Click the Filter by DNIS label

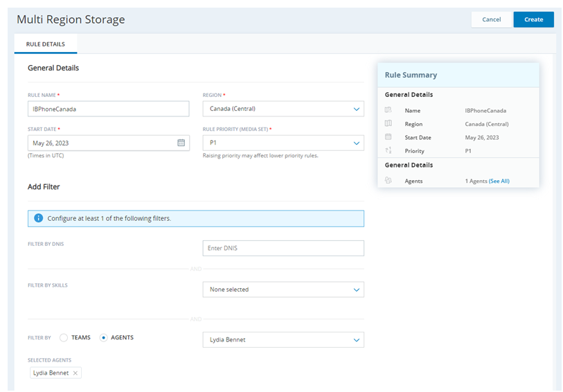point(46,244)
